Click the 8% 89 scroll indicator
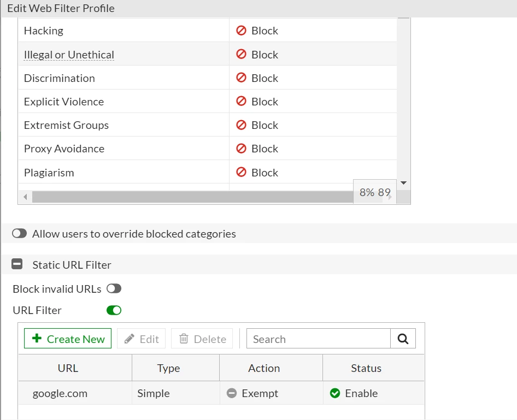 (x=374, y=192)
